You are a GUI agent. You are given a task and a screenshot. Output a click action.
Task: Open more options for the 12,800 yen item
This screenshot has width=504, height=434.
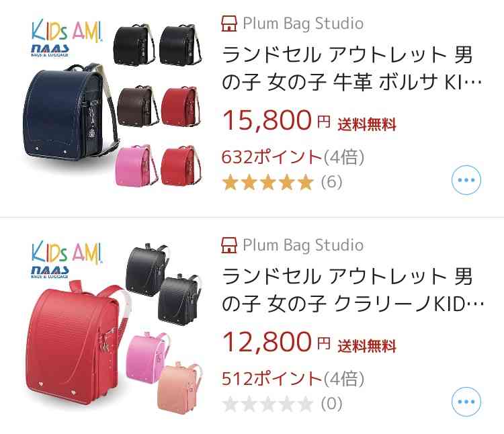(x=466, y=402)
